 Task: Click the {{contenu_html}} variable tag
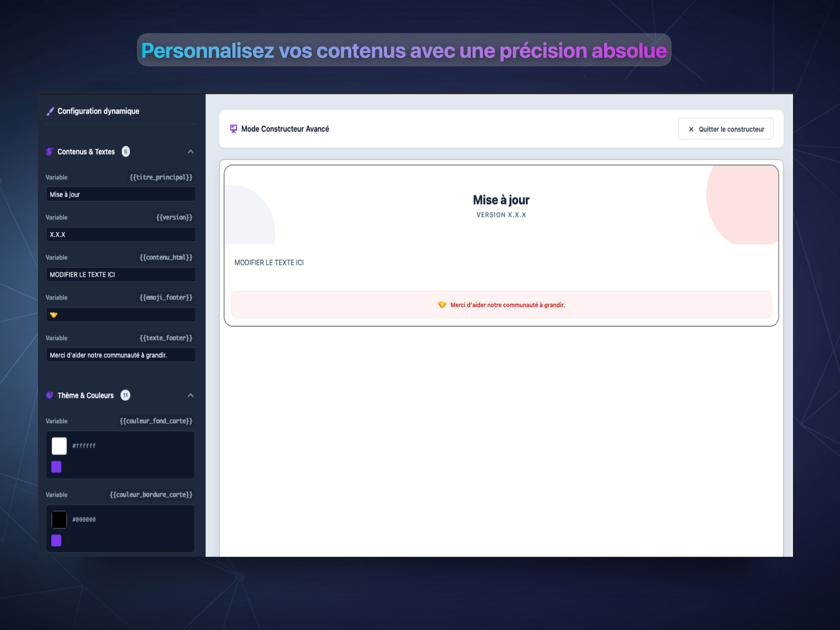166,257
